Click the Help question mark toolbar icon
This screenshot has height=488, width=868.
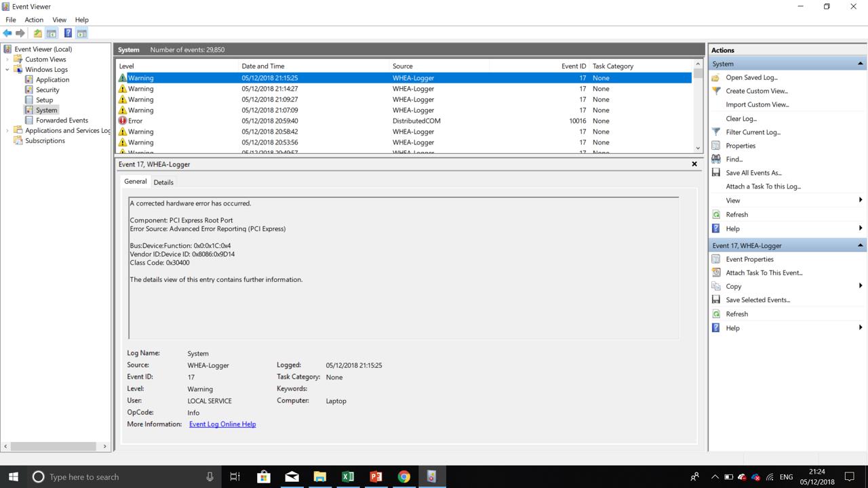[67, 33]
